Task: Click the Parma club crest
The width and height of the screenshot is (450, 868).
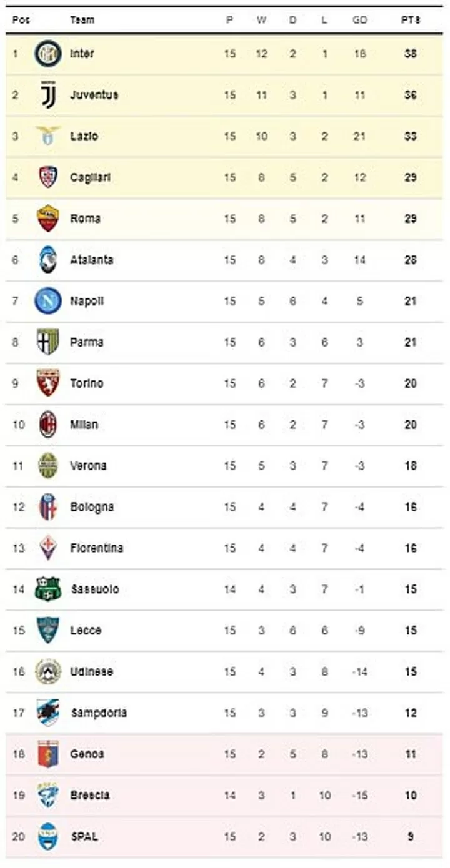Action: (48, 342)
